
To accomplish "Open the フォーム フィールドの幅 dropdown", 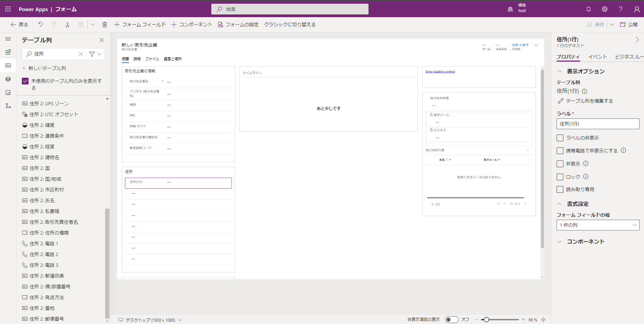I will [598, 225].
